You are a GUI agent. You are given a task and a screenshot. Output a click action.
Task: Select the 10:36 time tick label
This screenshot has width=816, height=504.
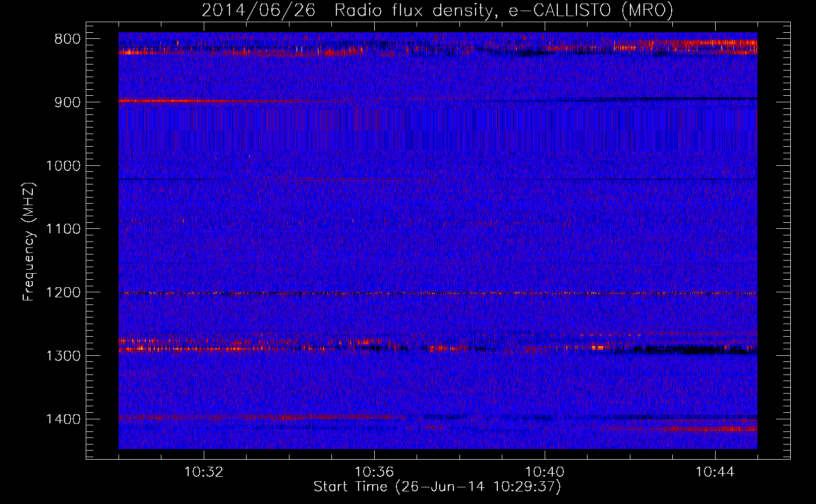pyautogui.click(x=374, y=472)
